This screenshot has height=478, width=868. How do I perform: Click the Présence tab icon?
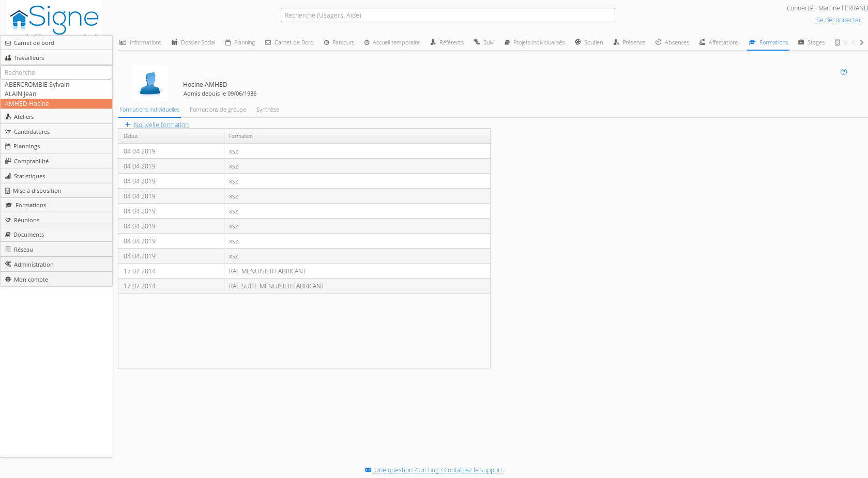click(x=616, y=42)
